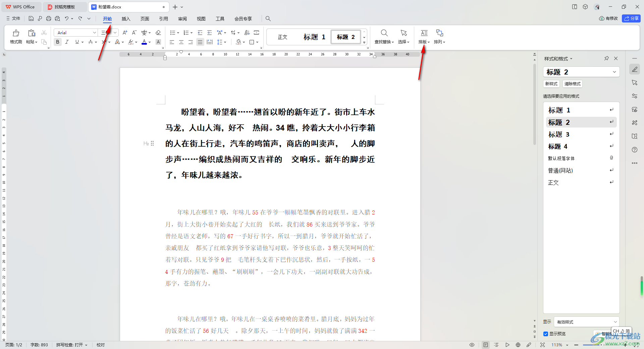Open the Arial font name dropdown
Viewport: 644px width, 349px height.
94,33
